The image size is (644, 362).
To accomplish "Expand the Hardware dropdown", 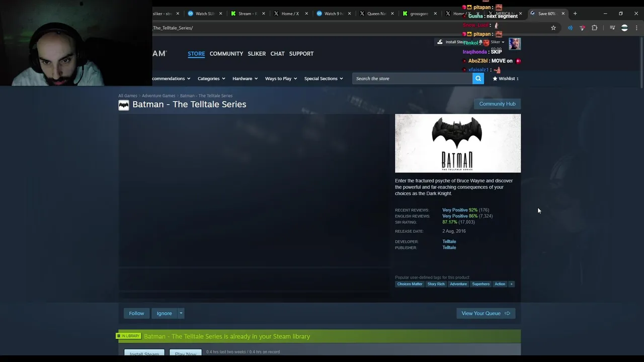I will click(x=245, y=78).
